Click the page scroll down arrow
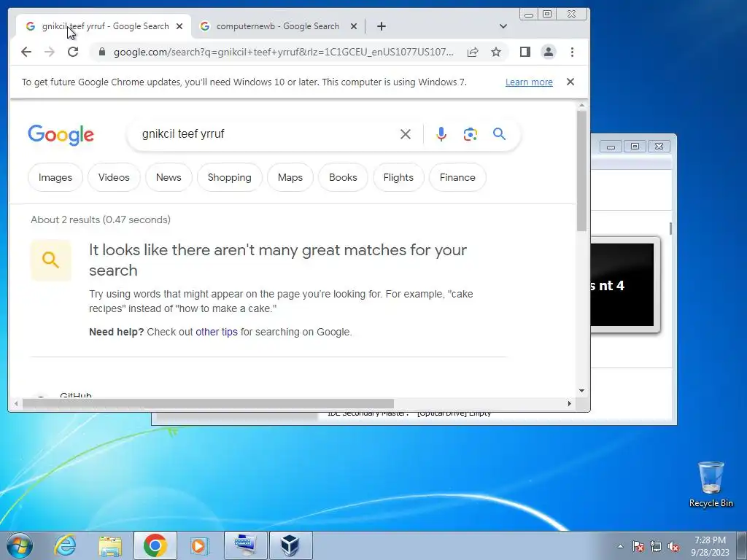747x560 pixels. [x=581, y=391]
